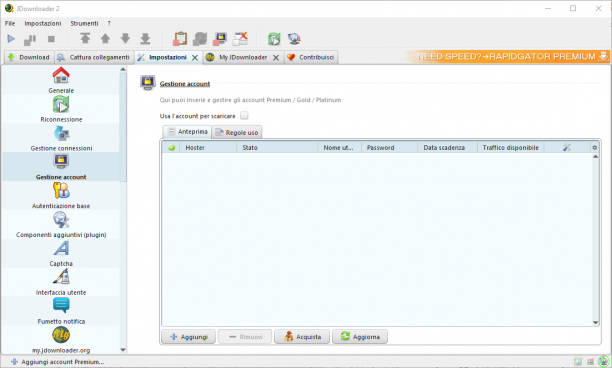Open the File menu
This screenshot has width=612, height=368.
(x=10, y=23)
